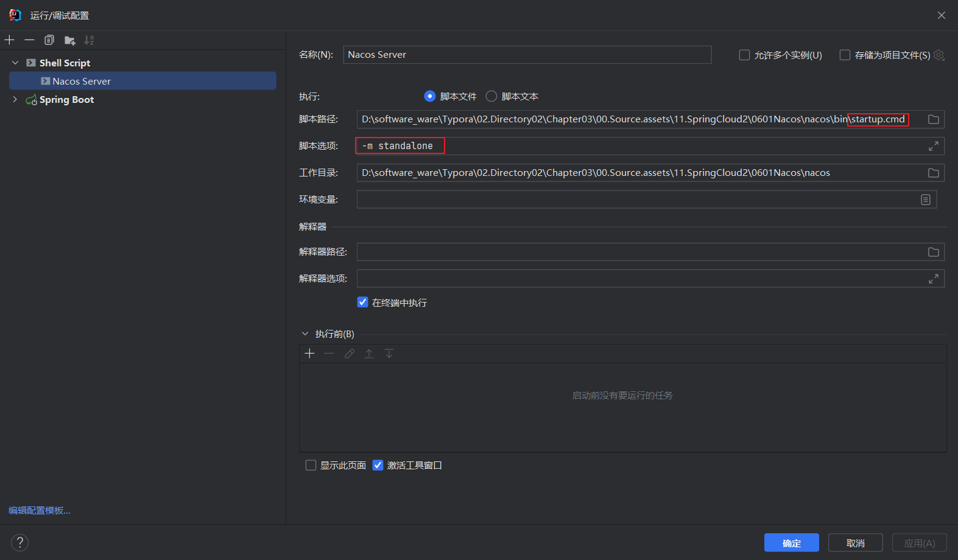Open the 编辑配置模板 link
This screenshot has width=958, height=560.
[x=40, y=511]
